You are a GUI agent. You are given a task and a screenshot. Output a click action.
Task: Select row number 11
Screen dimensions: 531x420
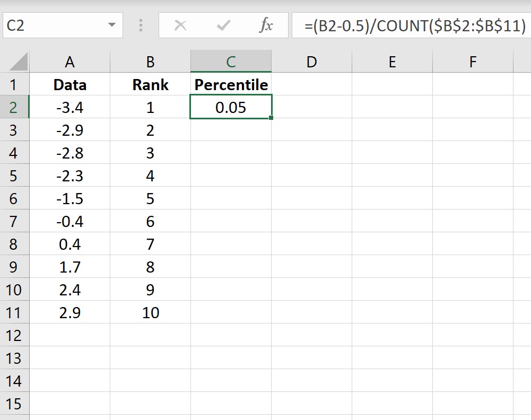[15, 313]
